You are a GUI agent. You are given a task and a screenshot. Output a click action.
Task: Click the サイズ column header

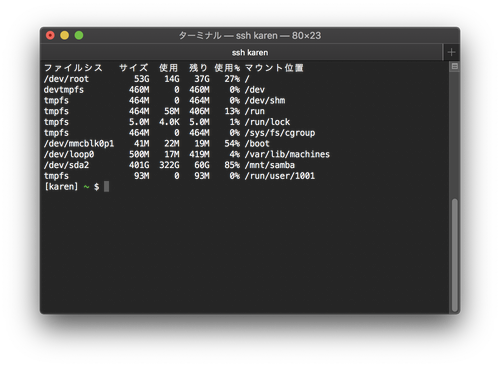click(x=134, y=68)
